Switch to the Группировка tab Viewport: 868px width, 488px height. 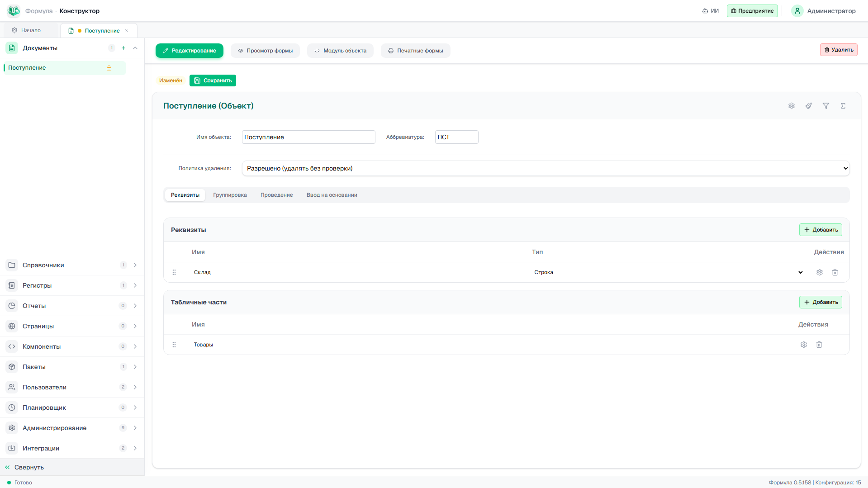click(230, 195)
